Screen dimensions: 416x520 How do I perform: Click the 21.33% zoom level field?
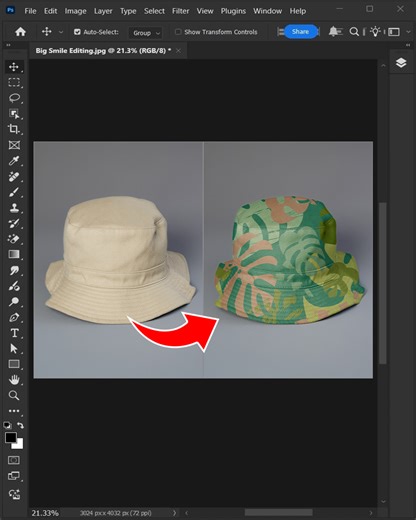[45, 513]
